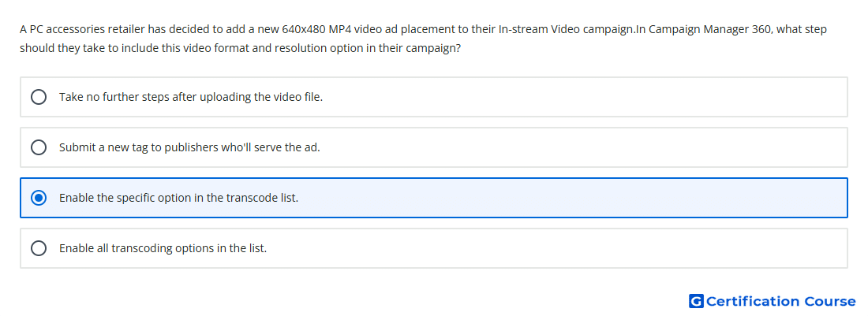Click the blue G logo icon
This screenshot has width=868, height=316.
(696, 301)
